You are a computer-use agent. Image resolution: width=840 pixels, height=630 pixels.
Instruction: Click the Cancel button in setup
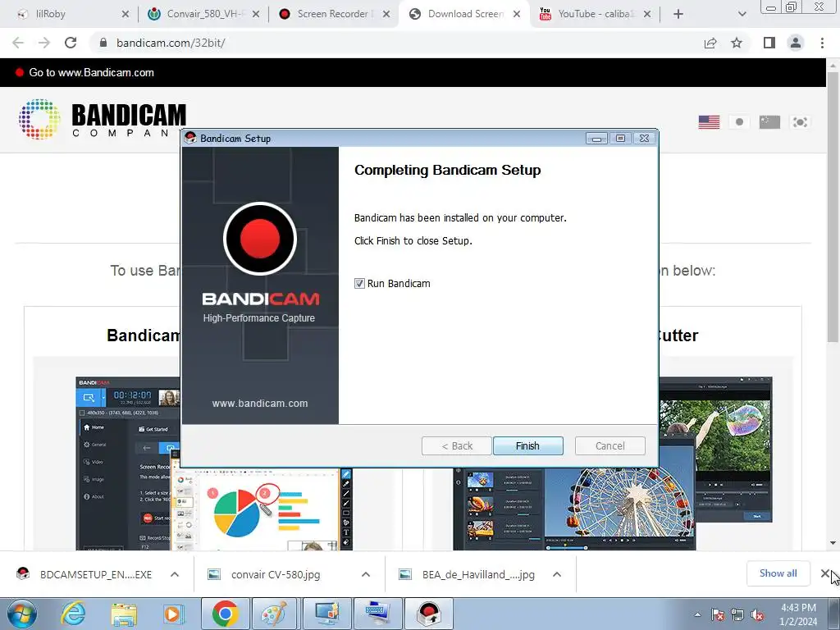(x=609, y=445)
